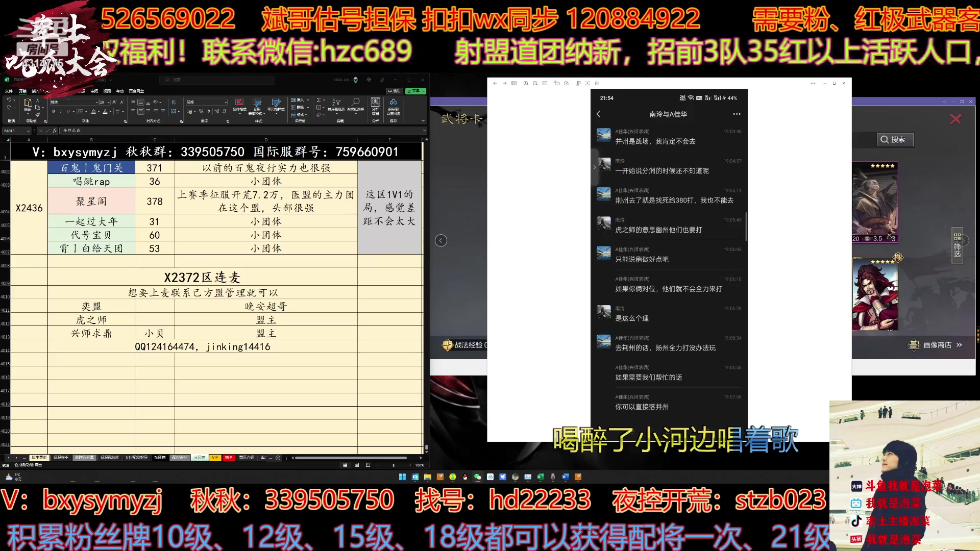Image resolution: width=980 pixels, height=551 pixels.
Task: Click the download icon in image viewer
Action: (x=597, y=83)
